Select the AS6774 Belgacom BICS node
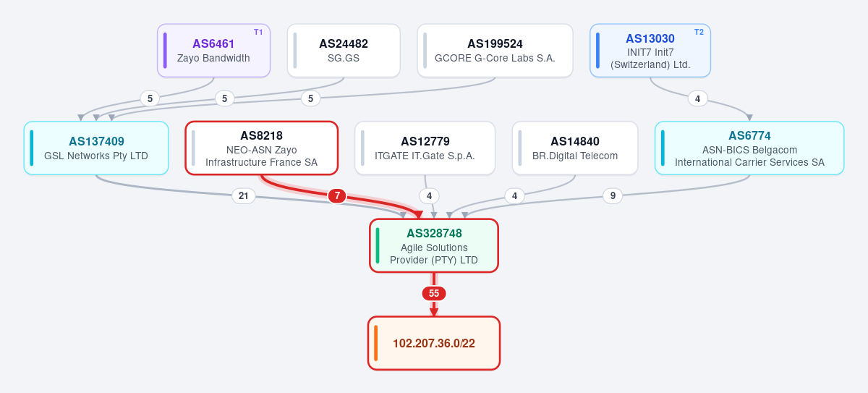Screen dimensions: 868x393 pyautogui.click(x=749, y=148)
